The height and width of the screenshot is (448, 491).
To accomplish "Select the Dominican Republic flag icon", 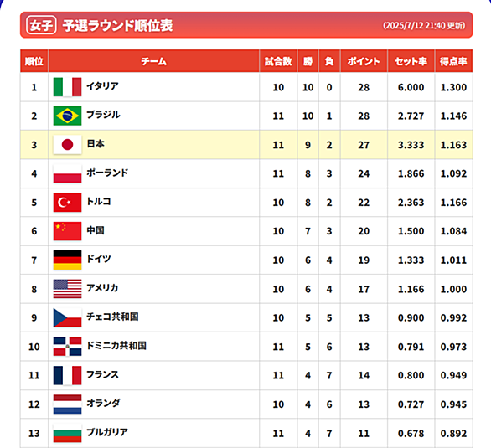I will [67, 347].
